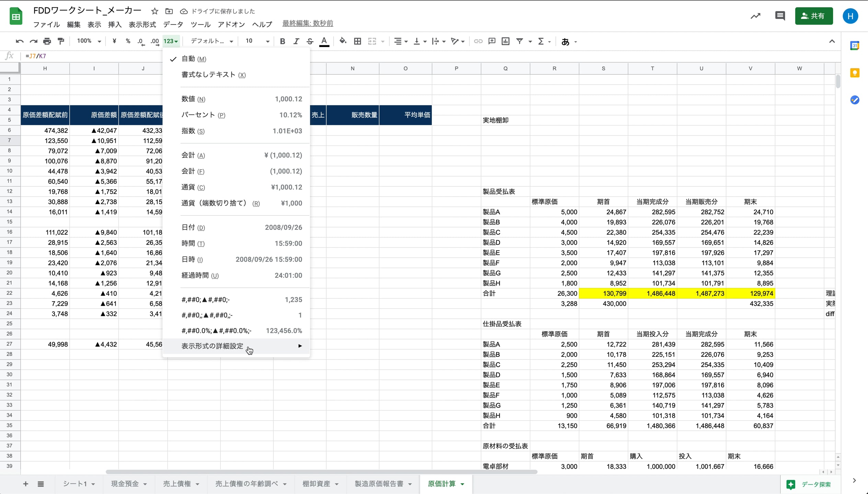Open comment history icon
Viewport: 868px width, 494px height.
pos(780,16)
